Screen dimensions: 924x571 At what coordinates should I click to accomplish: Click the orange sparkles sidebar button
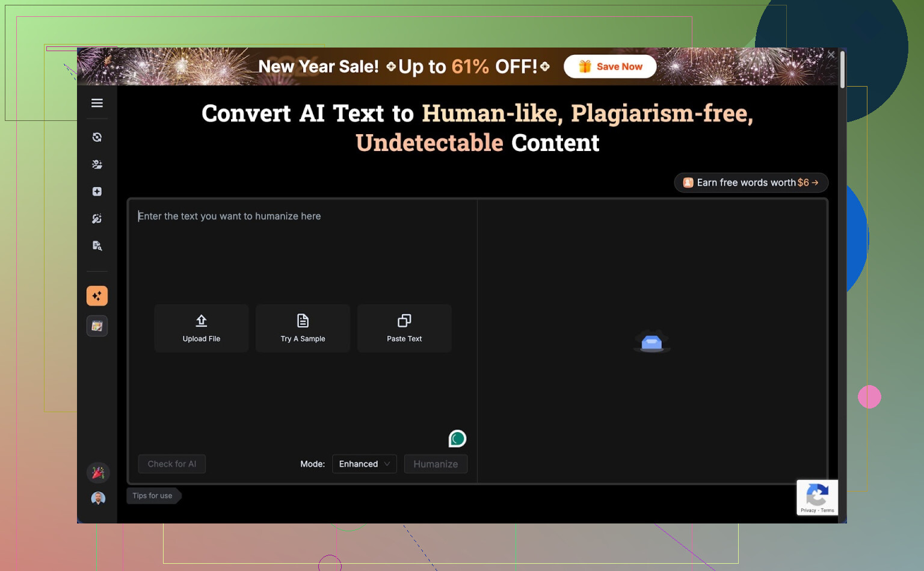[97, 295]
